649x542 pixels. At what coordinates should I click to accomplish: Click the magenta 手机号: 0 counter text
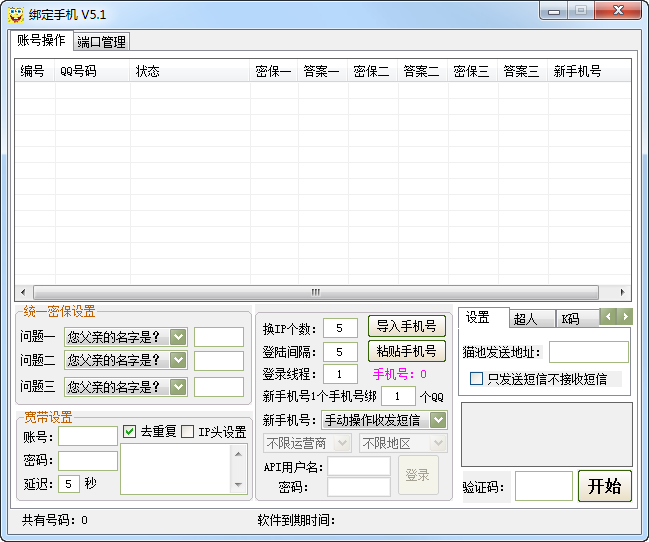click(x=400, y=374)
